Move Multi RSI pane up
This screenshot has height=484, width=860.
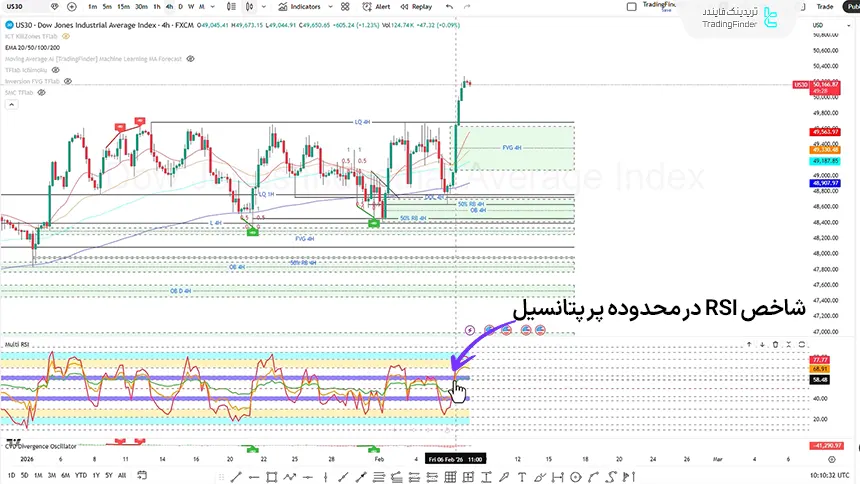pyautogui.click(x=749, y=345)
